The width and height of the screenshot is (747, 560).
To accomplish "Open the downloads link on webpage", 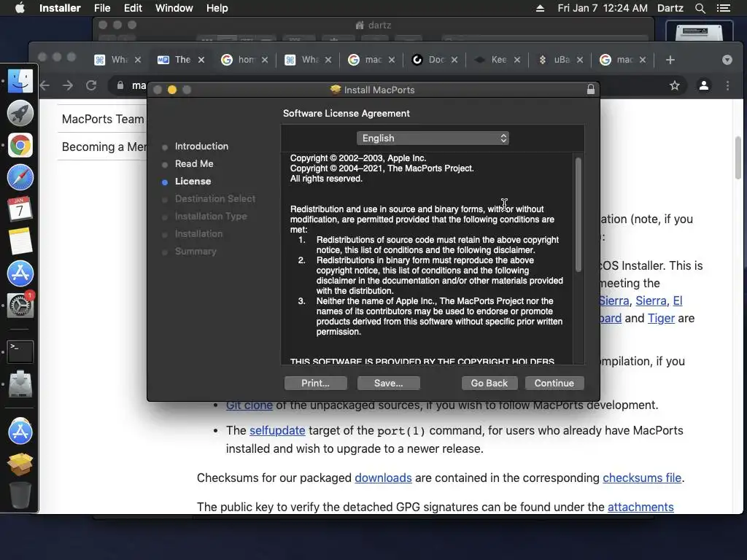I will tap(383, 478).
